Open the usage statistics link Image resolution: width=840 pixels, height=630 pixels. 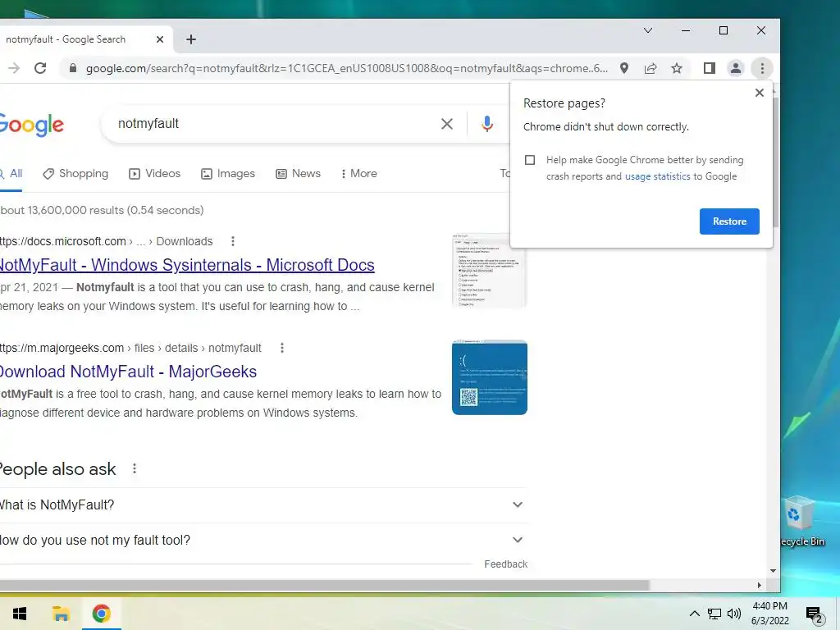(x=657, y=176)
